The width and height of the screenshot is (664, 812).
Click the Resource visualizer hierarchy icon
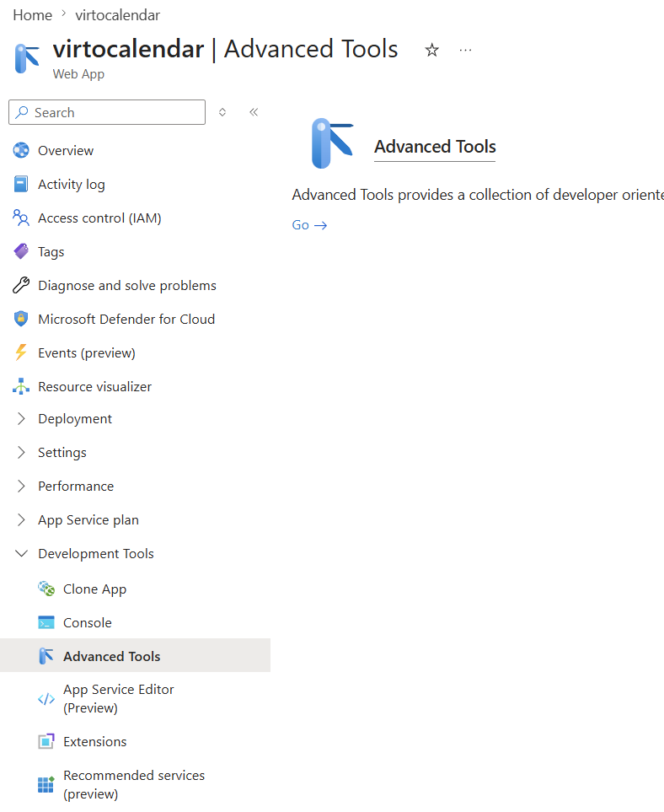pyautogui.click(x=21, y=386)
